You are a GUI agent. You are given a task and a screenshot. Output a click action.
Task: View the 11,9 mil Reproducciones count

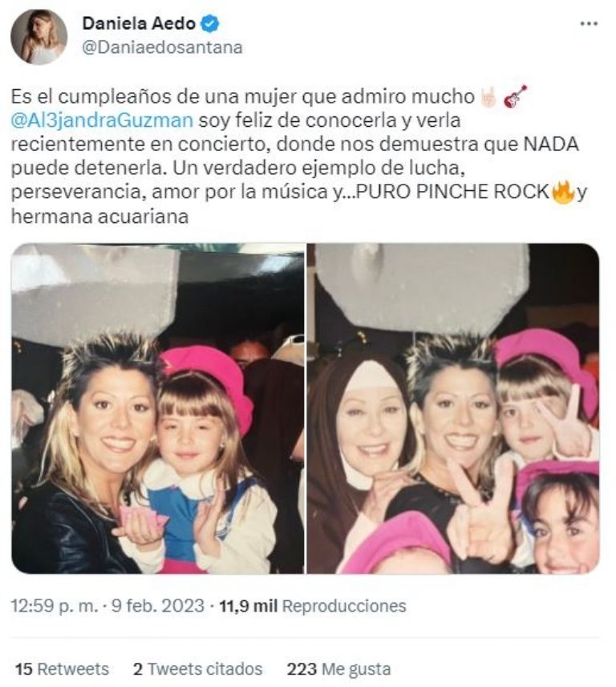pyautogui.click(x=313, y=606)
